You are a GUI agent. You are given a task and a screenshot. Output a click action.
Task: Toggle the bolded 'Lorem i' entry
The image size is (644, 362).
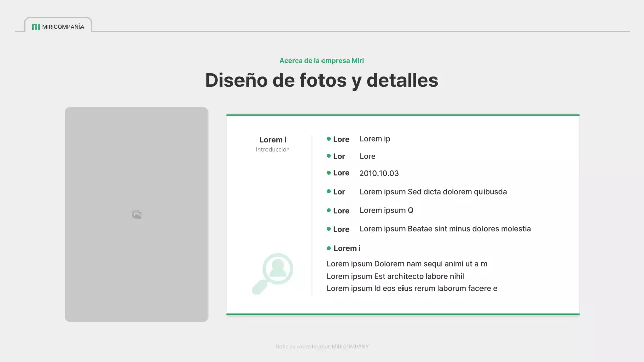(347, 248)
